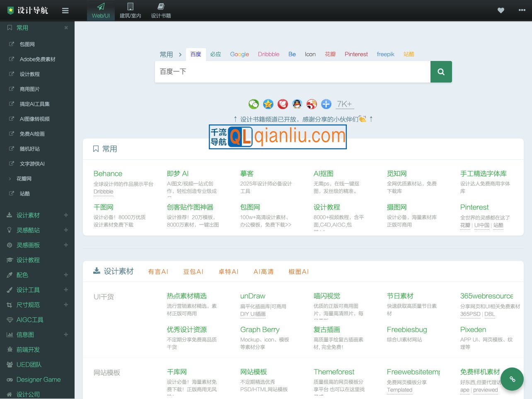532x399 pixels.
Task: Expand 灵感酷站 using its plus sign
Action: coord(66,230)
